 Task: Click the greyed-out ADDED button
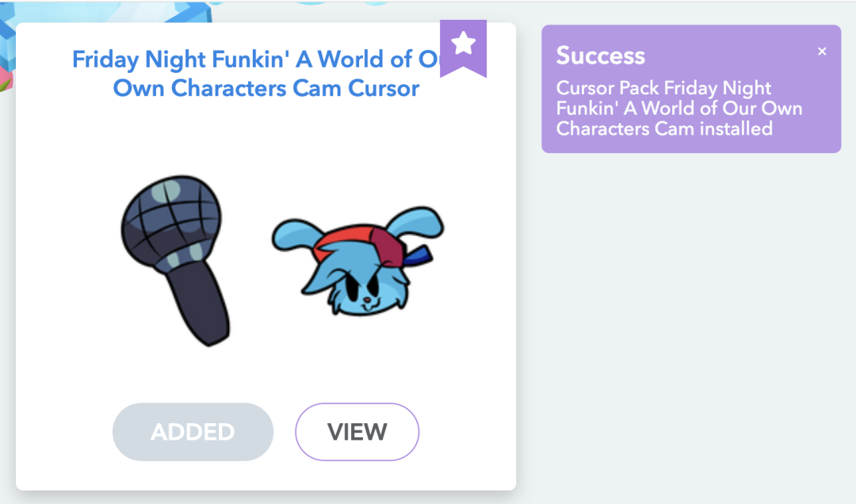(x=193, y=432)
